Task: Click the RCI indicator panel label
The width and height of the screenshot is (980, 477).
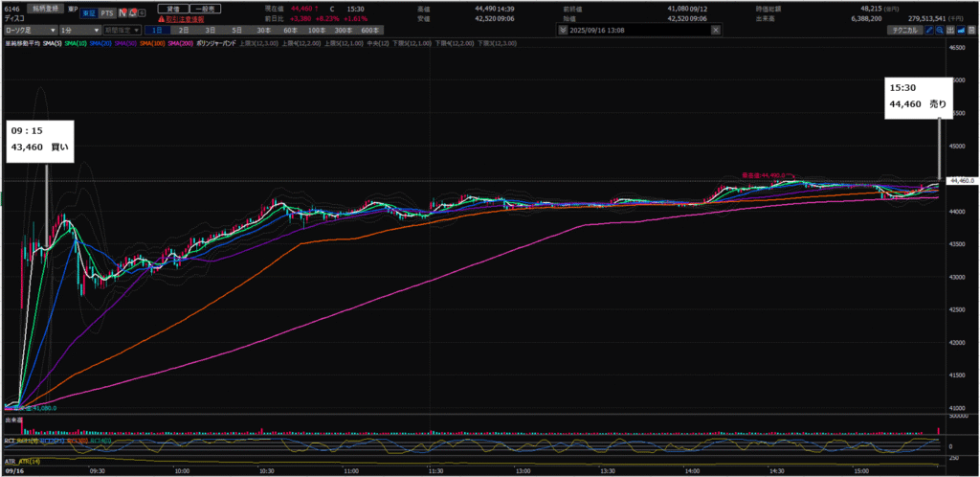Action: (10, 441)
